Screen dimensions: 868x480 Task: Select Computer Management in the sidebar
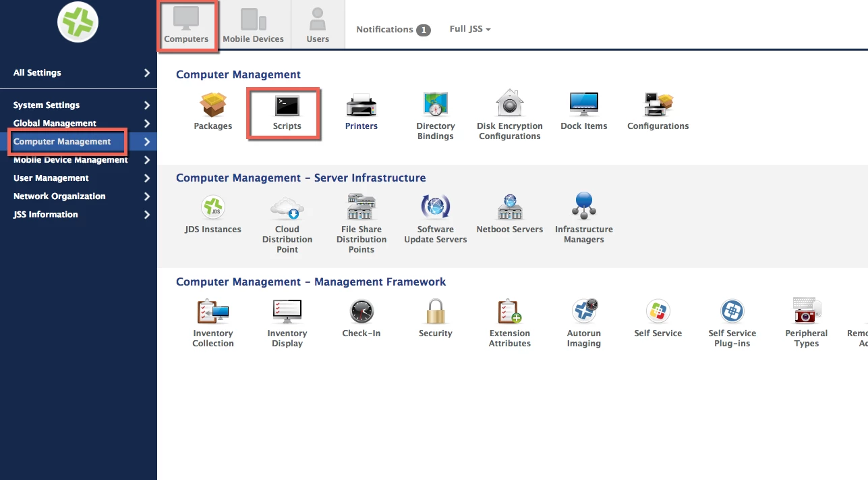tap(62, 142)
